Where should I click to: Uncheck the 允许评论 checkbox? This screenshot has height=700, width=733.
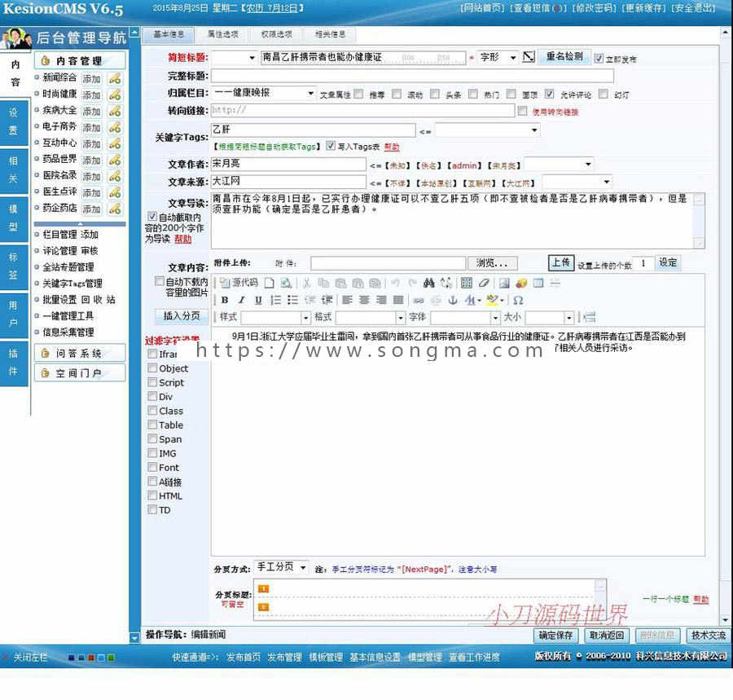point(549,94)
